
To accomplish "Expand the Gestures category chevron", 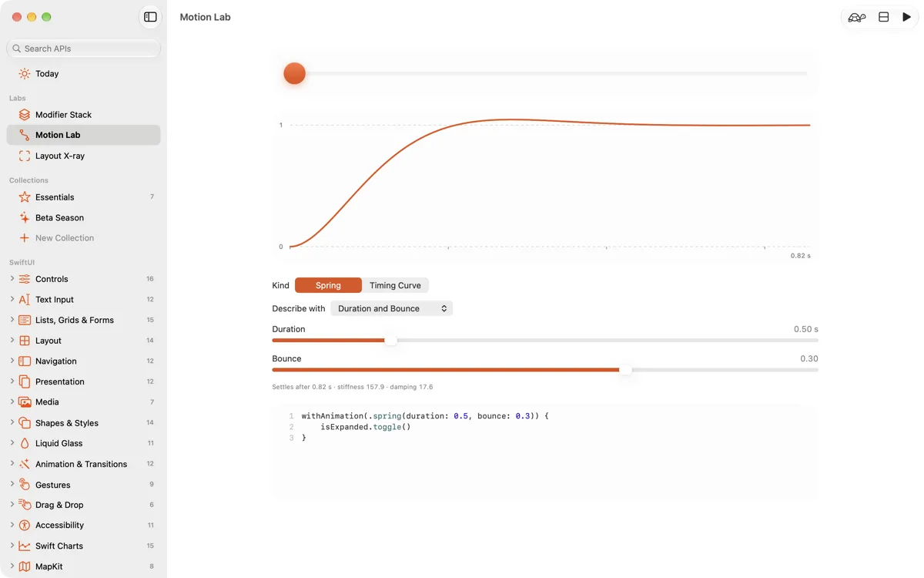I will click(x=12, y=485).
